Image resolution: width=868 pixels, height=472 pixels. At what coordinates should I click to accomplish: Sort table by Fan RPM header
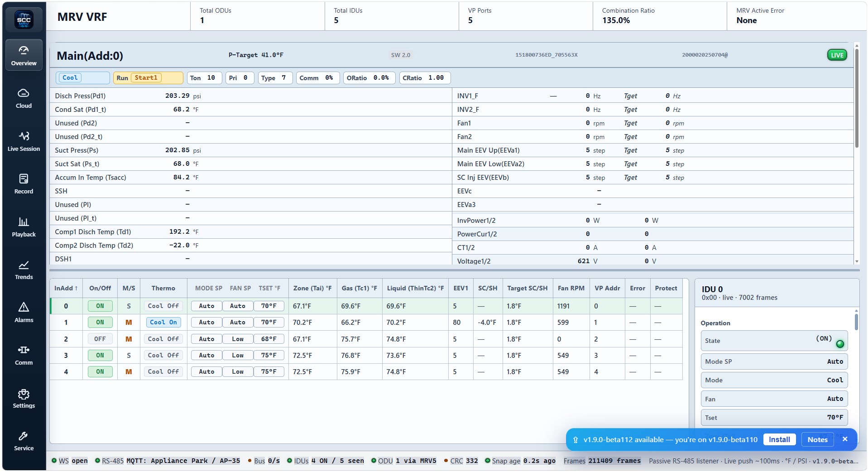571,289
